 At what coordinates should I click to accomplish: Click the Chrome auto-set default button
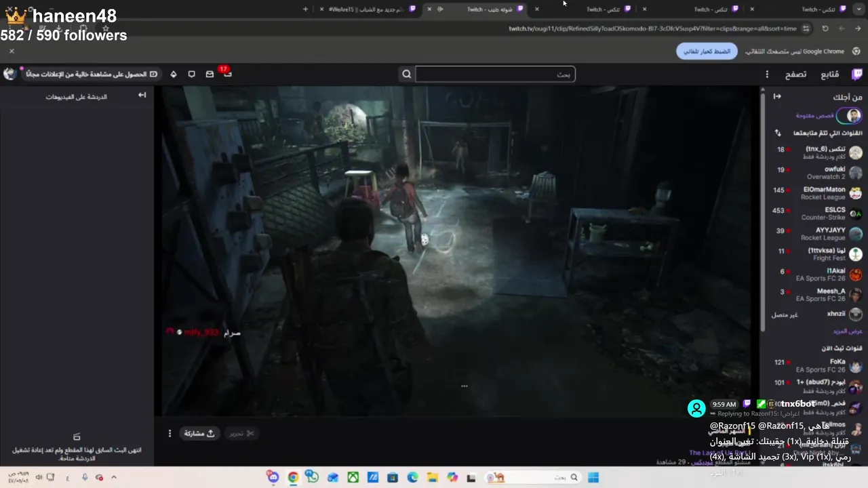coord(707,51)
